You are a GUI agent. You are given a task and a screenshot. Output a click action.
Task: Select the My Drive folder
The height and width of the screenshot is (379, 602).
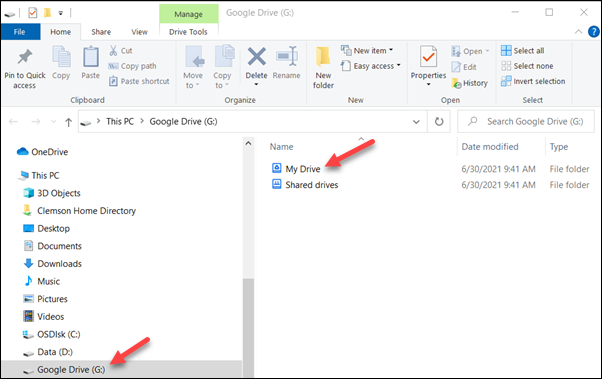pyautogui.click(x=296, y=169)
